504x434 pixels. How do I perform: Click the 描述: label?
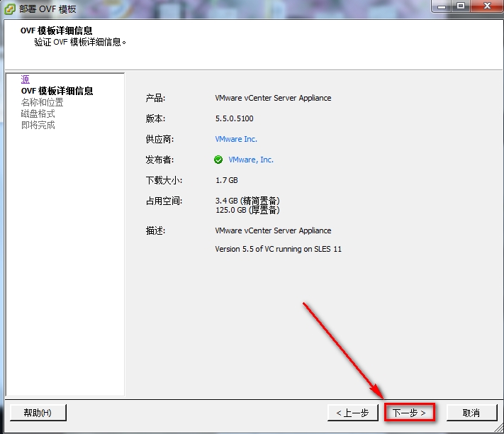pyautogui.click(x=155, y=230)
